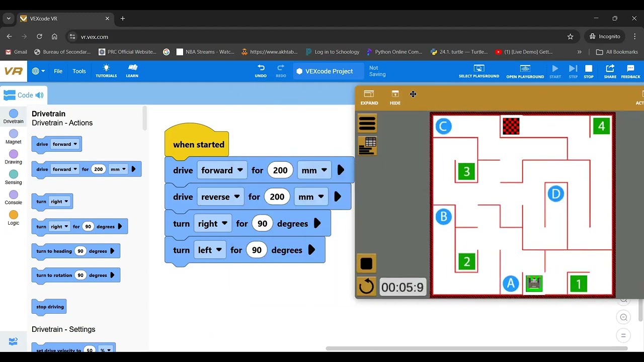Open direction dropdown on workspace drive forward block
This screenshot has height=362, width=644.
[x=222, y=170]
